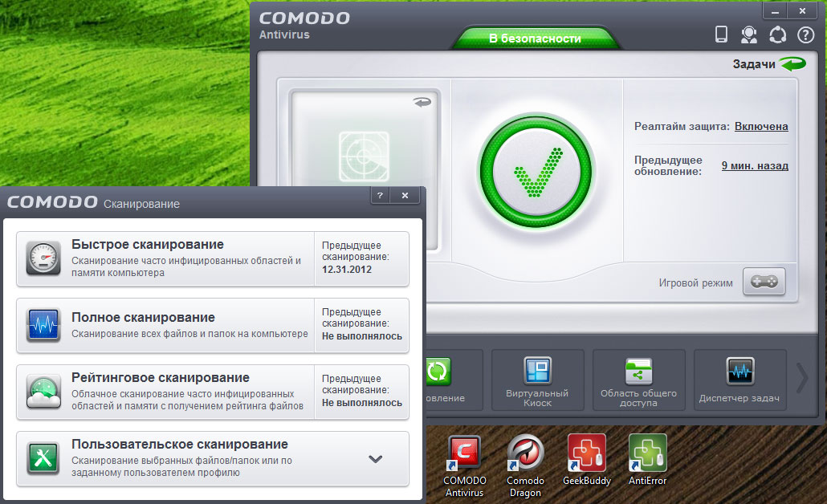
Task: Show next widgets with right chevron
Action: point(801,378)
